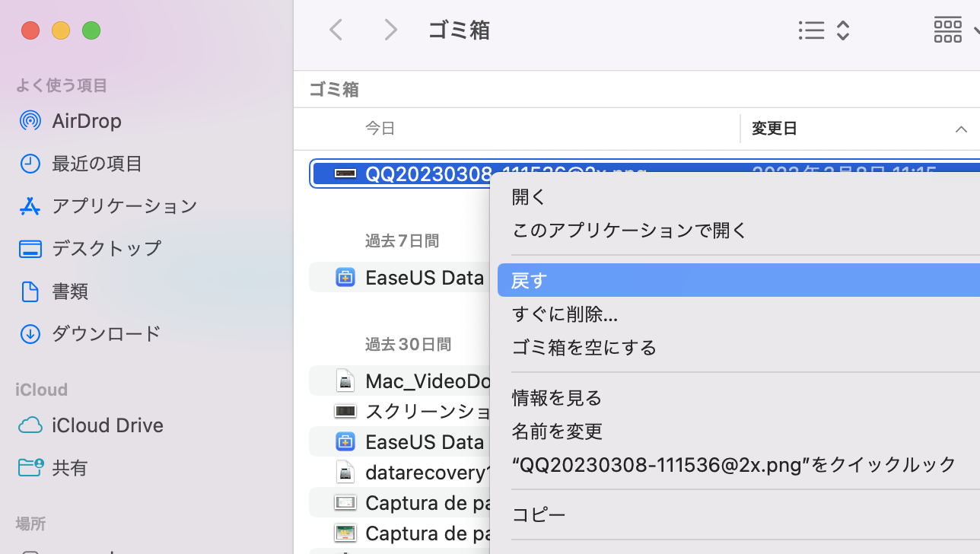Open the 書類 folder icon
The image size is (980, 554).
click(30, 291)
